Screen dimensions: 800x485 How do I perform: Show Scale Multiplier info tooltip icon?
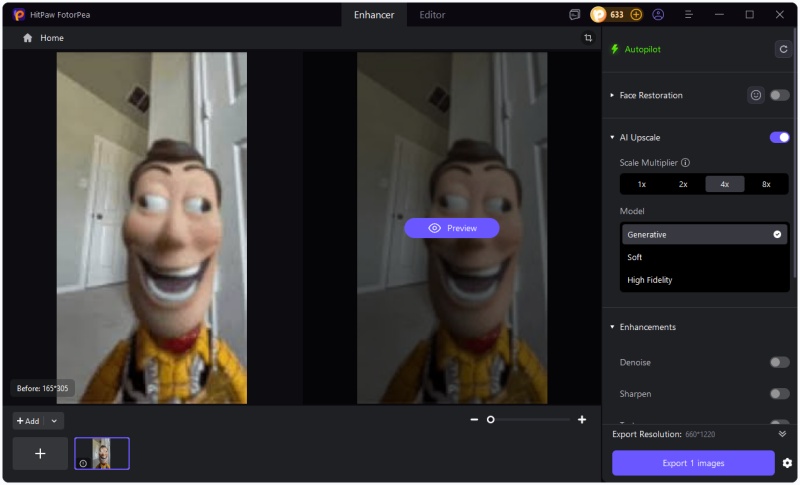pos(686,163)
